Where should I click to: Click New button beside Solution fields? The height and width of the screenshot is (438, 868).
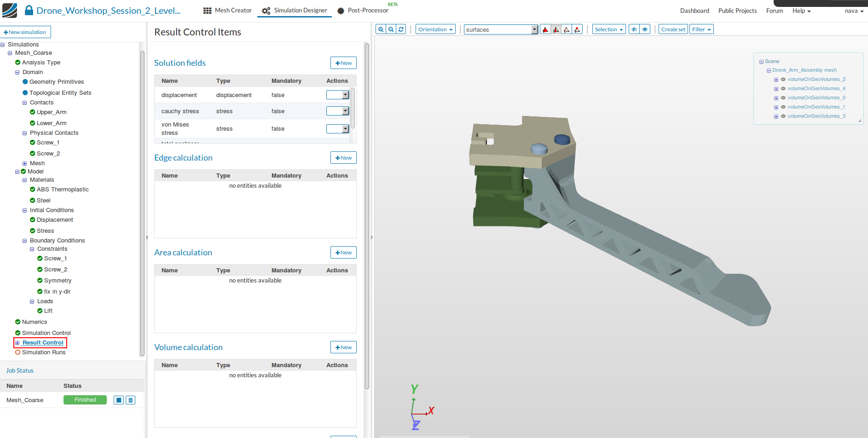coord(343,63)
